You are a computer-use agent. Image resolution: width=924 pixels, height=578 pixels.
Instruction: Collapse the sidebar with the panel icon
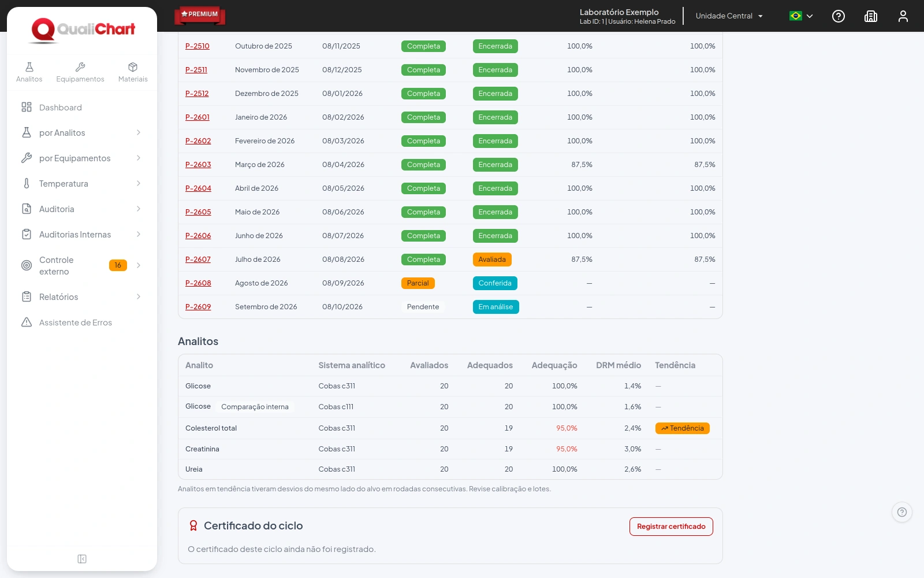click(x=82, y=559)
